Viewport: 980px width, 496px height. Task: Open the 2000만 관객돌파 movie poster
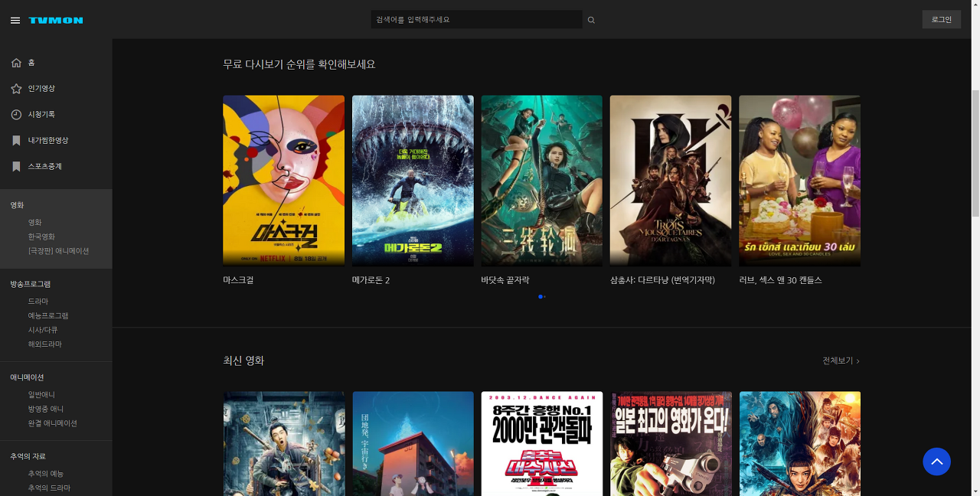tap(541, 444)
